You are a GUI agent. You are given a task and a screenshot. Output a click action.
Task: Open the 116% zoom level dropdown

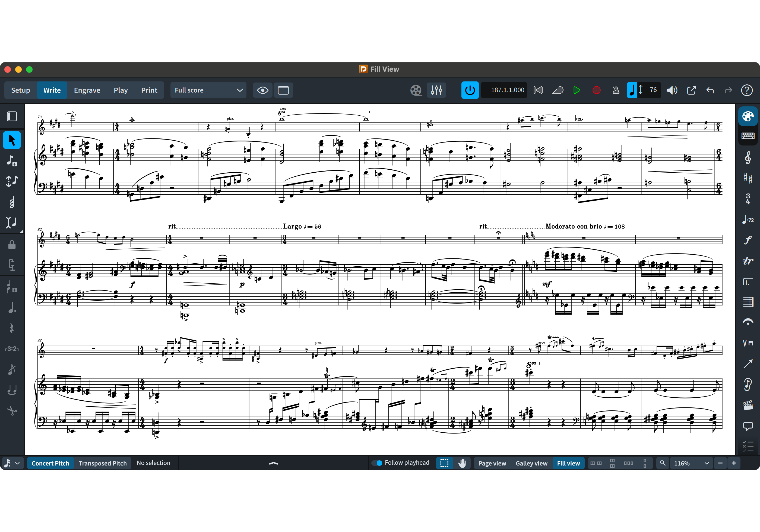coord(691,463)
